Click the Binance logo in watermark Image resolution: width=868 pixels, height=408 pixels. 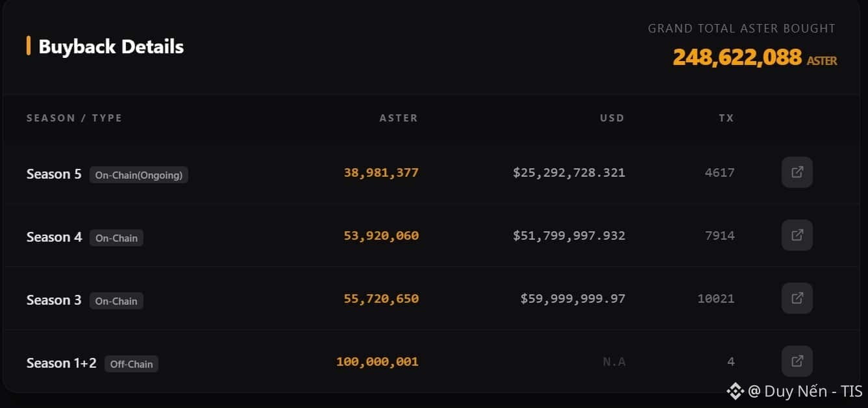[735, 390]
